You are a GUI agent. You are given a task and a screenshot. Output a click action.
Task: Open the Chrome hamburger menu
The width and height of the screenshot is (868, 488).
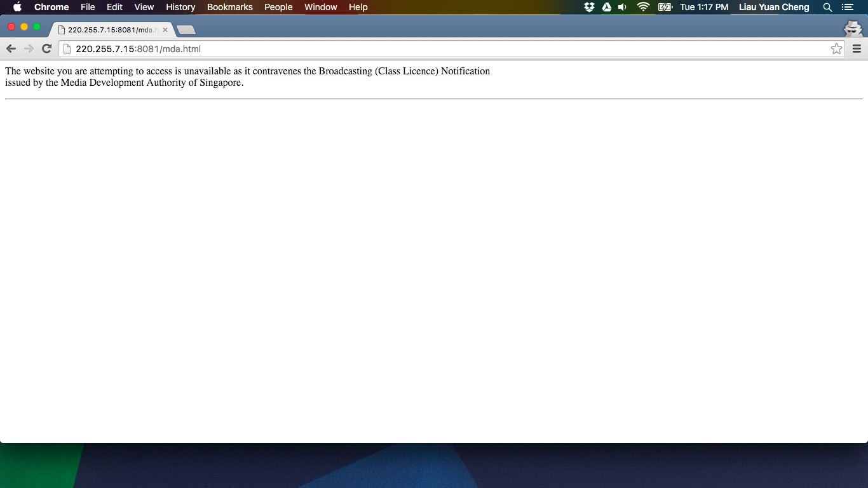(857, 49)
